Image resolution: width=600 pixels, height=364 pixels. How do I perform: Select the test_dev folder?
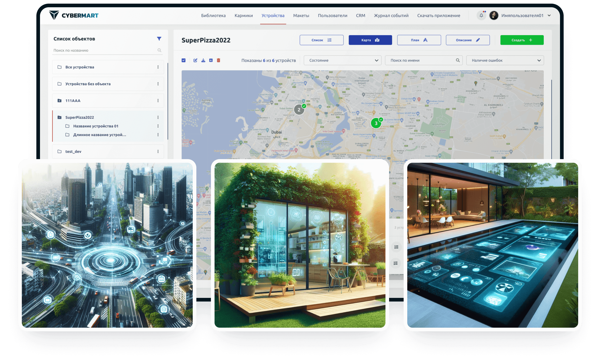[108, 151]
